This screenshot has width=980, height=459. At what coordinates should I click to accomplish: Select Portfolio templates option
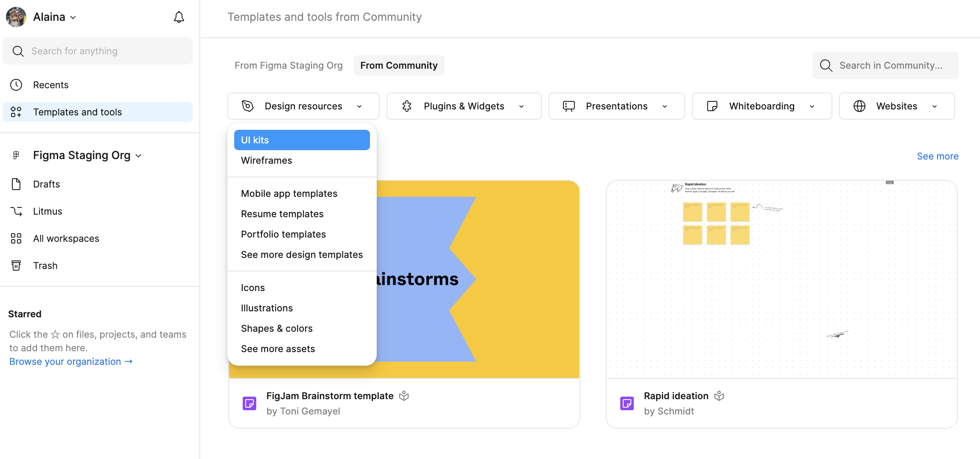302,234
